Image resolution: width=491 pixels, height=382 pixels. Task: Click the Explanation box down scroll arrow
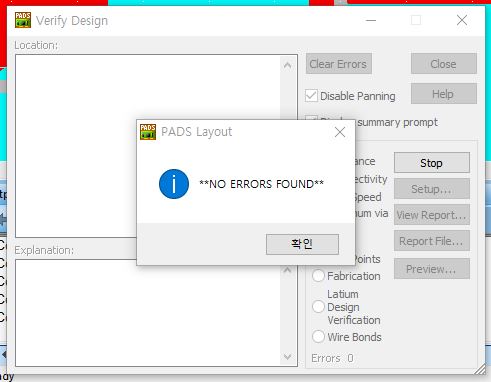(x=288, y=357)
